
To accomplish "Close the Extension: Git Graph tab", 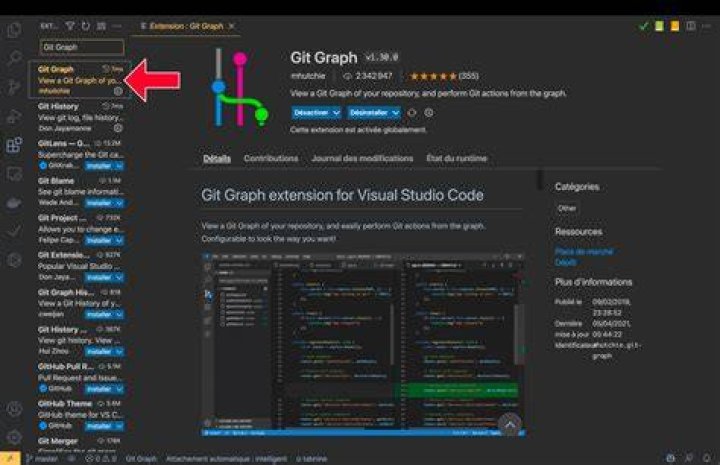I will click(x=231, y=26).
